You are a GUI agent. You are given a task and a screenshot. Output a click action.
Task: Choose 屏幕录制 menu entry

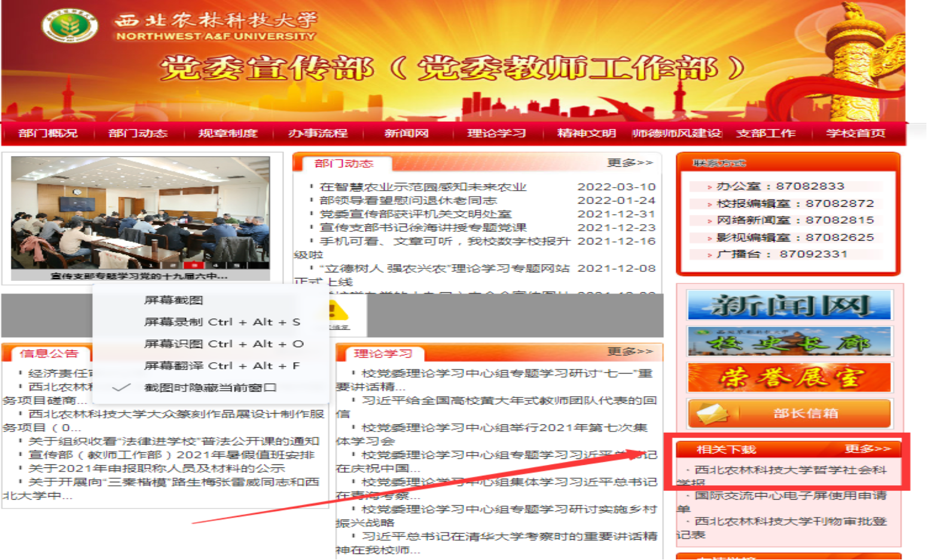point(222,322)
